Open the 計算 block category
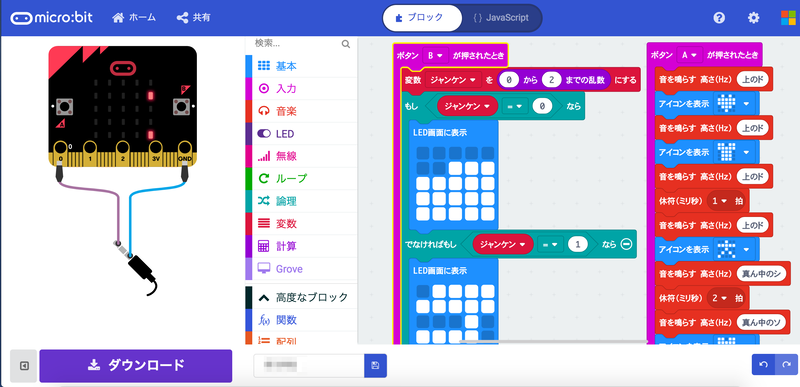The height and width of the screenshot is (387, 800). [301, 246]
